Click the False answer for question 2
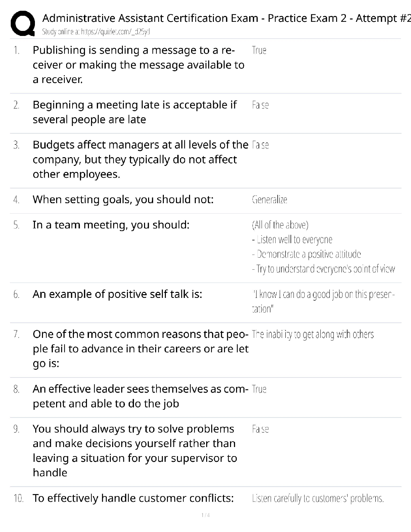Screen dimensions: 411x532 point(260,105)
